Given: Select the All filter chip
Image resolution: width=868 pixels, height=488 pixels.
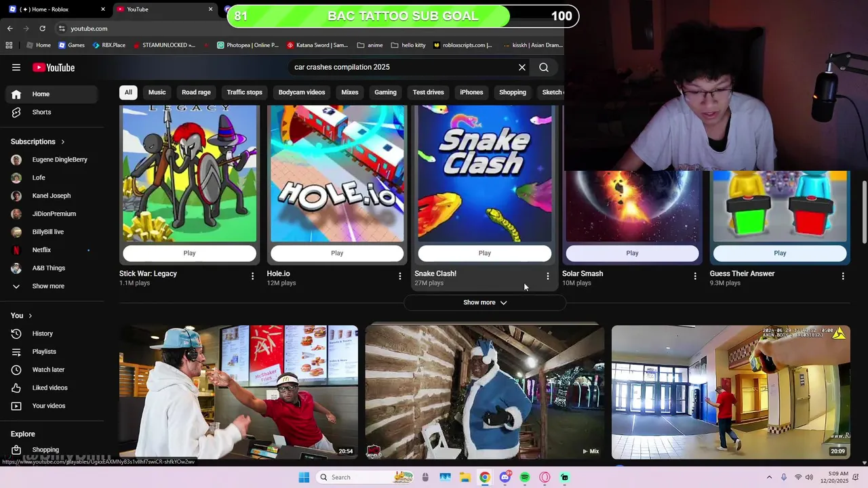Looking at the screenshot, I should point(128,92).
